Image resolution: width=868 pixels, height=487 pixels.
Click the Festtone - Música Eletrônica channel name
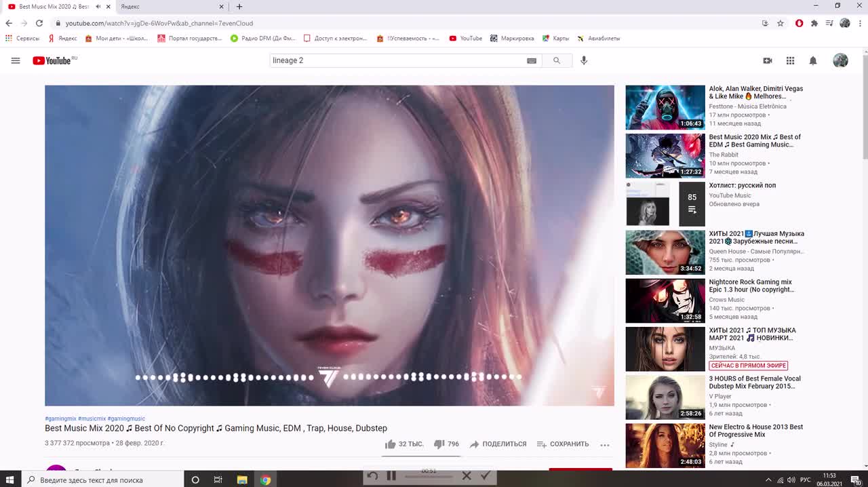tap(747, 106)
